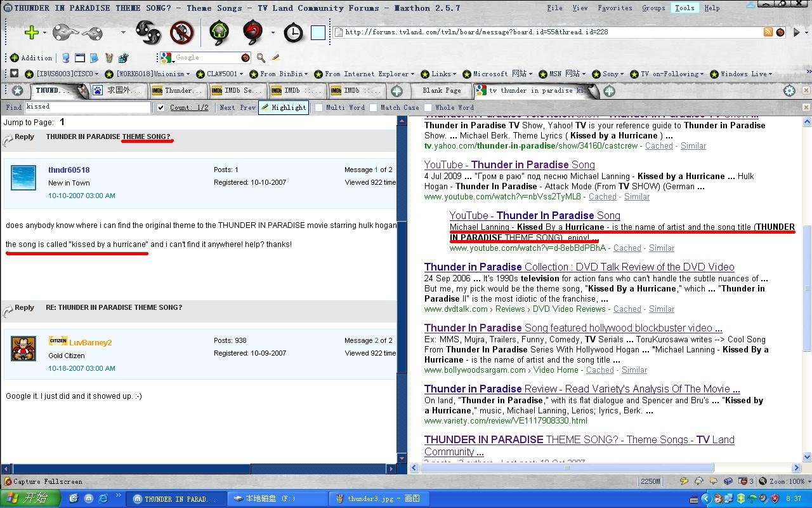Screen dimensions: 812x508
Task: Enable the Multi Word checkbox
Action: [x=319, y=108]
